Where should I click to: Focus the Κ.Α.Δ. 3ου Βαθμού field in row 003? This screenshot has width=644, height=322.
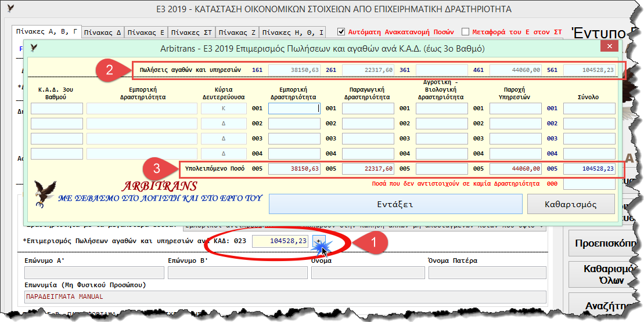[57, 139]
